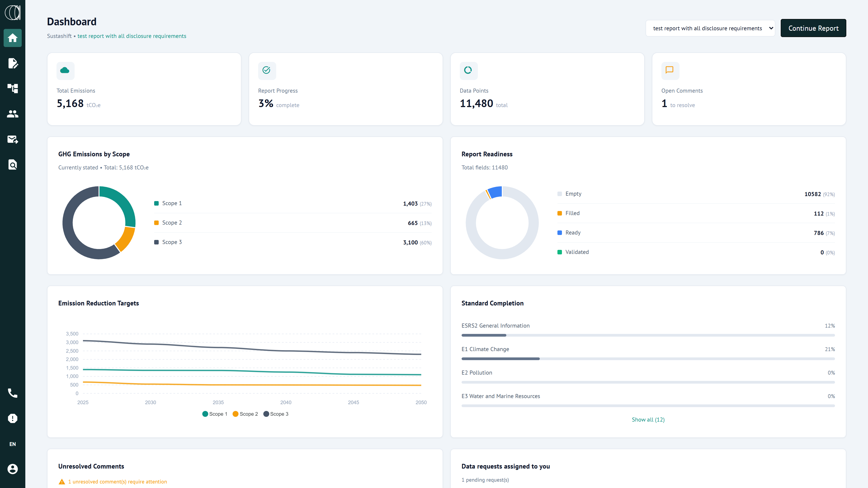Open the users and team sidebar icon
The height and width of the screenshot is (488, 868).
coord(12,114)
